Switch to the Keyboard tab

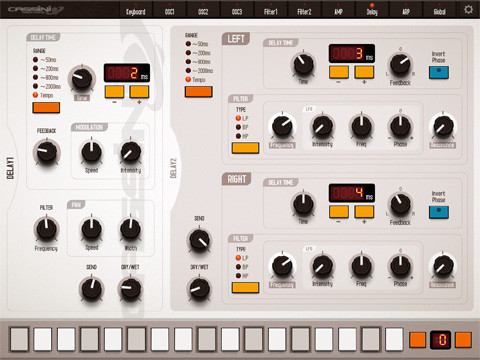point(136,10)
